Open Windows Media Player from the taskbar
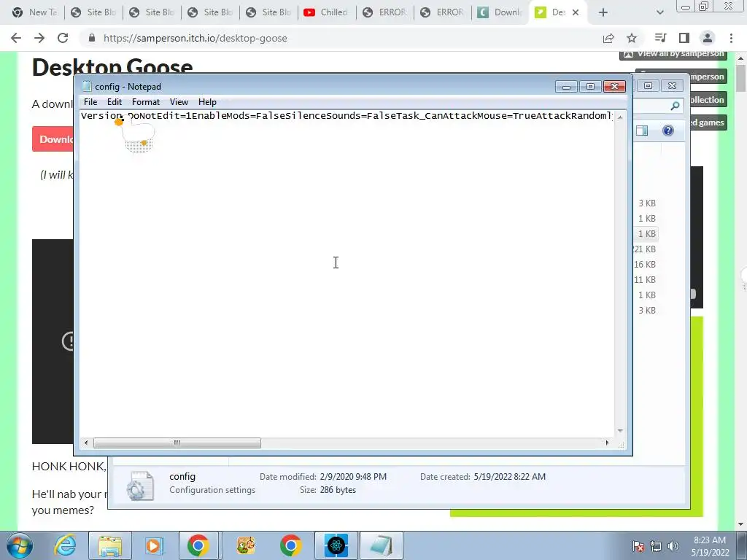This screenshot has width=747, height=560. pos(155,545)
